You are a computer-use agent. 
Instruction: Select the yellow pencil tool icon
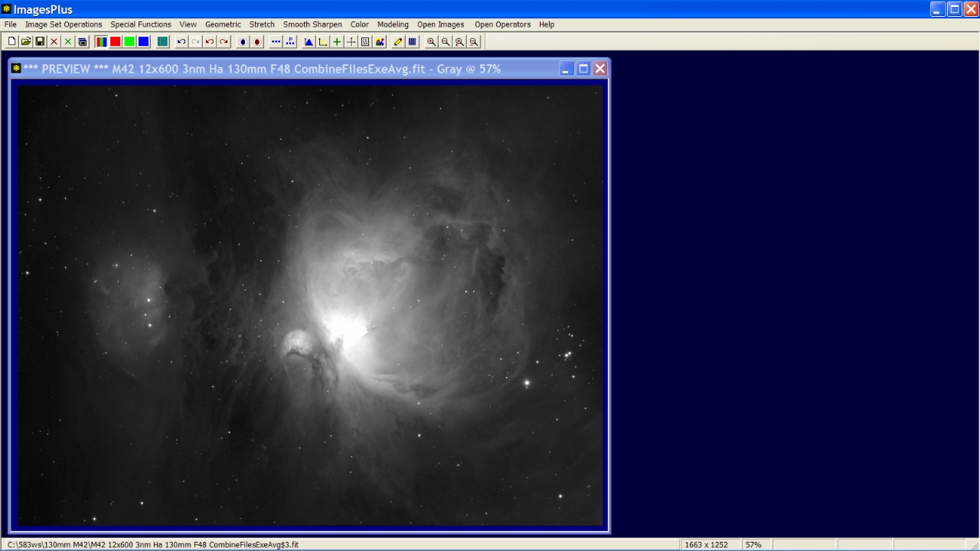click(x=398, y=41)
